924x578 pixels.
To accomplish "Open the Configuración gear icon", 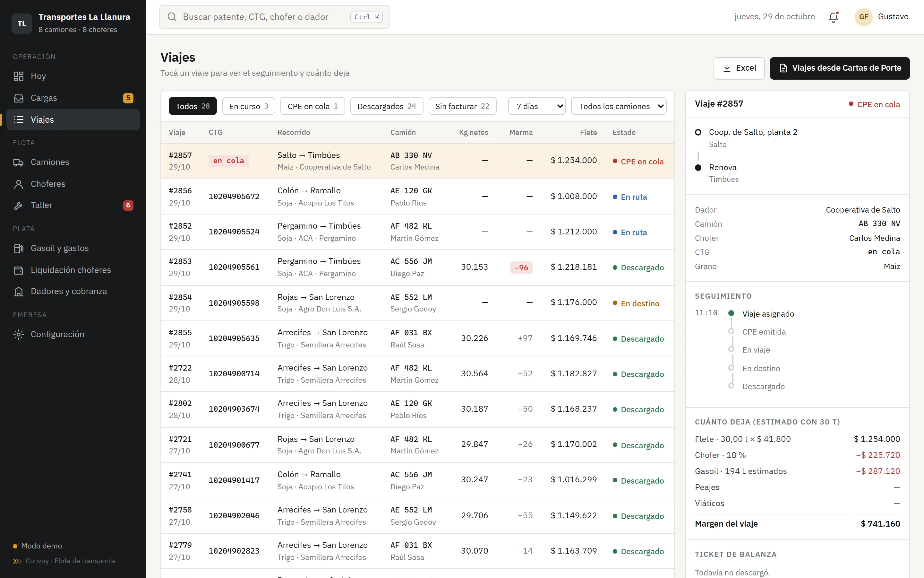I will [x=18, y=335].
